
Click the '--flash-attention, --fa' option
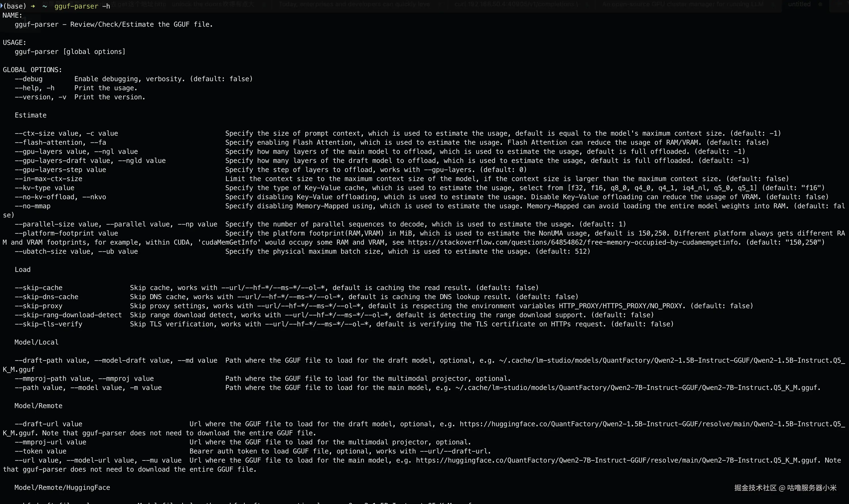(x=60, y=143)
